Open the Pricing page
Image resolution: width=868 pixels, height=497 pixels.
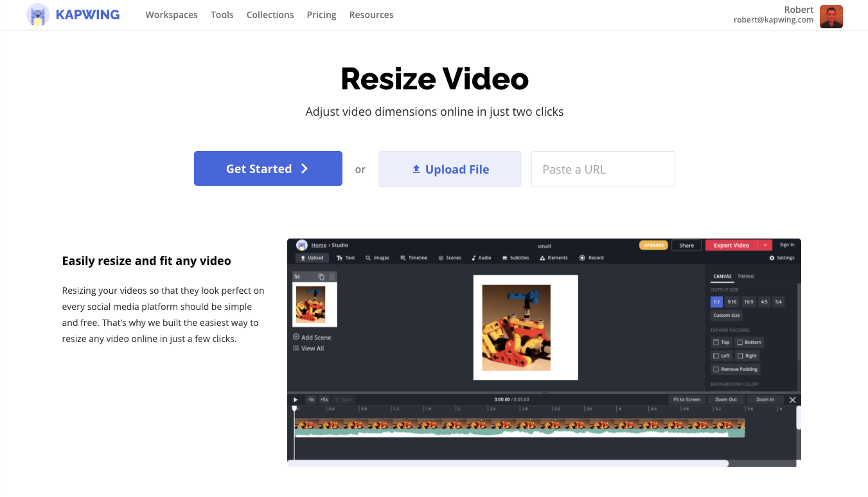click(321, 15)
